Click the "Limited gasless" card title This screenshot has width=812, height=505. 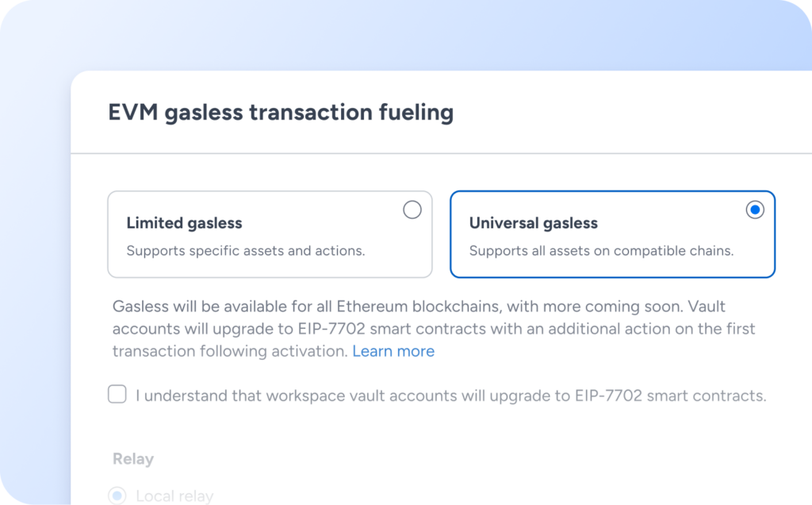(x=184, y=224)
